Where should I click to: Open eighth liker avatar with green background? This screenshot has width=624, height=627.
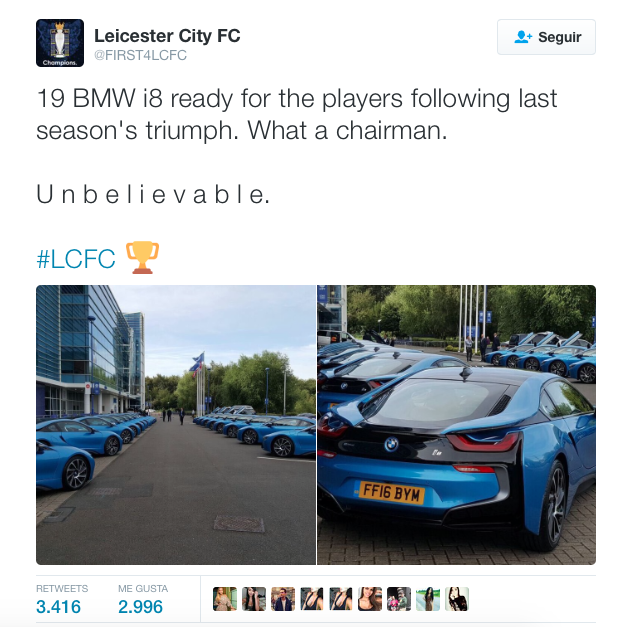428,599
